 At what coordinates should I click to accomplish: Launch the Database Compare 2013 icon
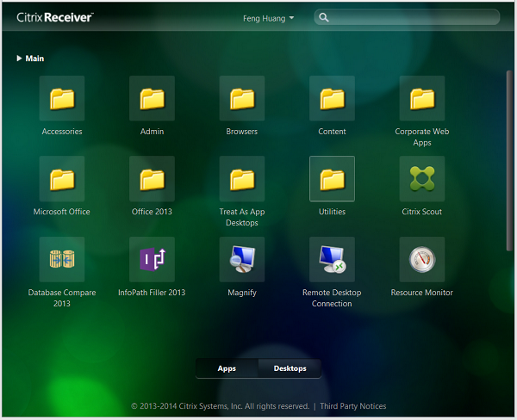pos(62,259)
